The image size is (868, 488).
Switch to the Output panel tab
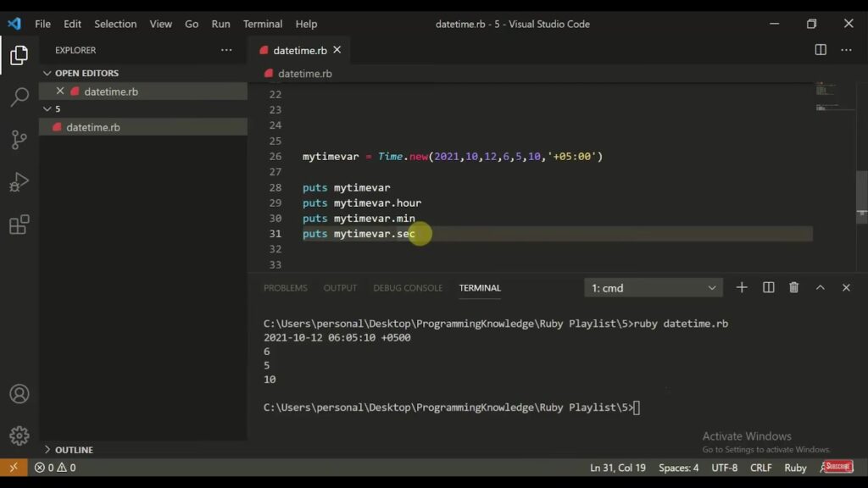click(340, 288)
